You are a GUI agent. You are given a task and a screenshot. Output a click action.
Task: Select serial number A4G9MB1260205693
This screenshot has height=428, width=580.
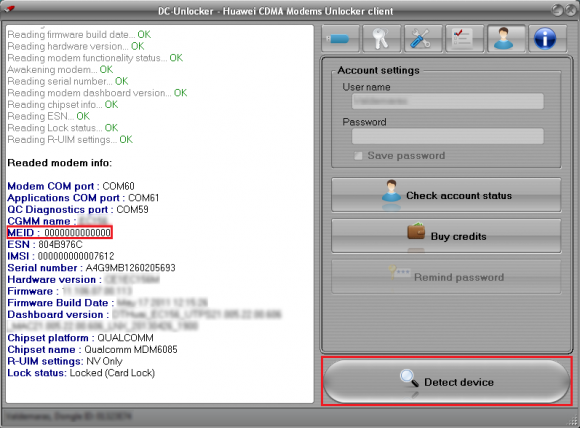[x=130, y=268]
